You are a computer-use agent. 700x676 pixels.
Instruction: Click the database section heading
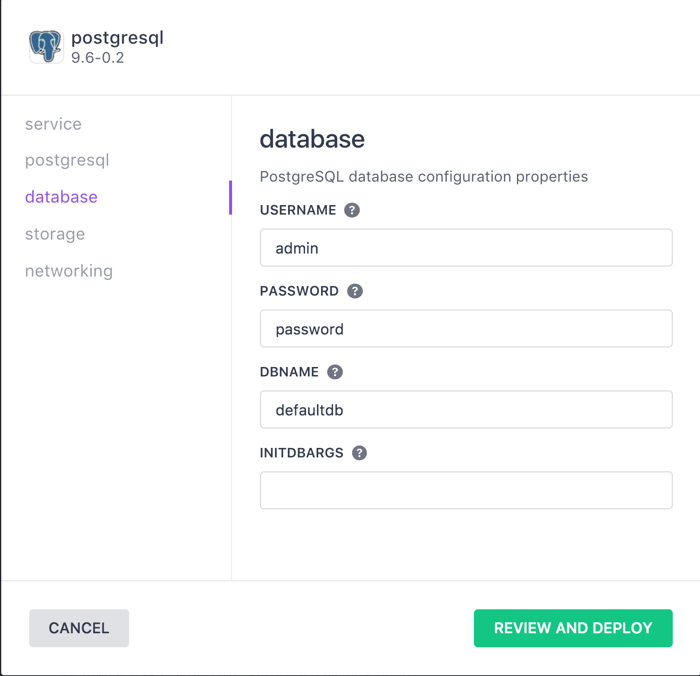312,139
